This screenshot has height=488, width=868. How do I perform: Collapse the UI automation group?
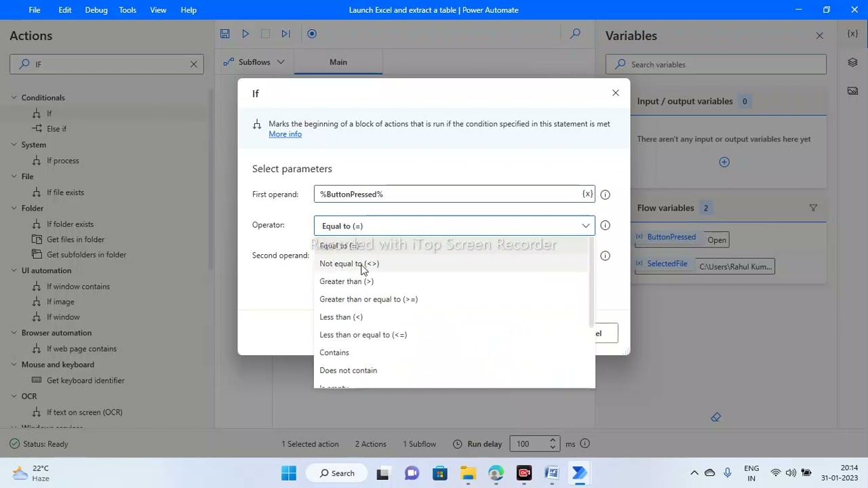tap(14, 270)
